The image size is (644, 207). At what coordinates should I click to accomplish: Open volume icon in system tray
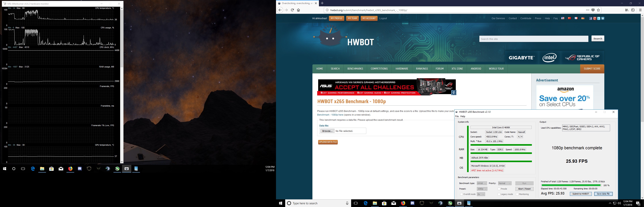619,203
